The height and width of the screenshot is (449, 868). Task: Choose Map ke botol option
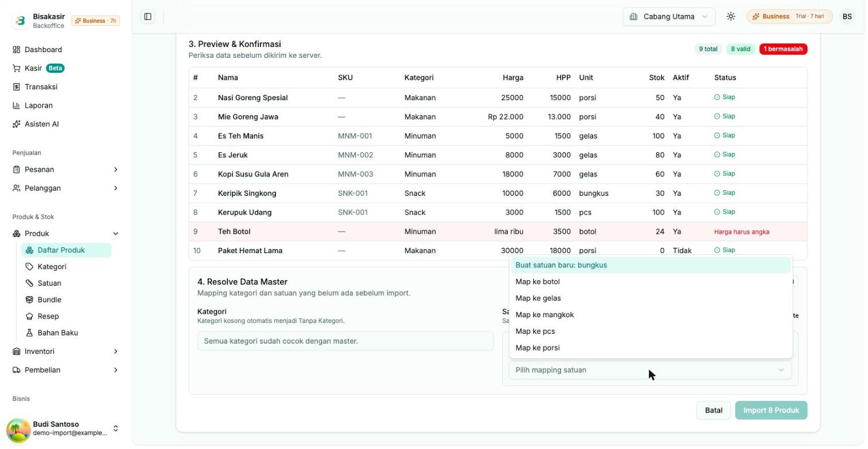pos(650,282)
